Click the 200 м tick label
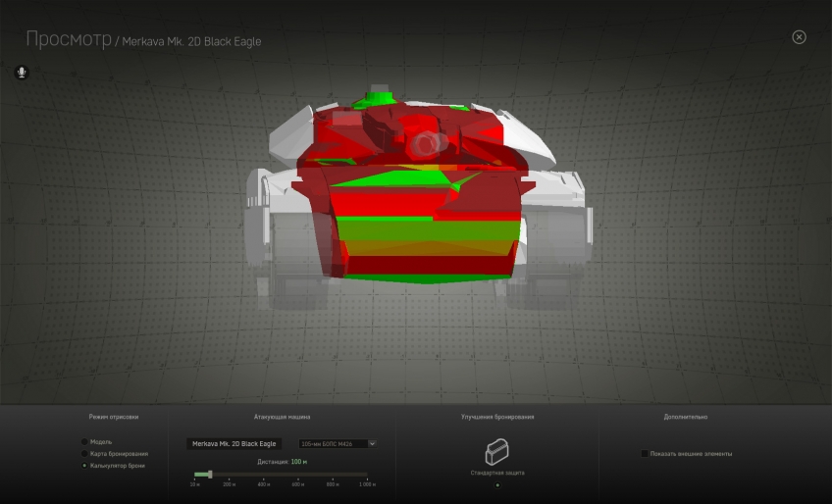This screenshot has width=832, height=504. point(229,483)
